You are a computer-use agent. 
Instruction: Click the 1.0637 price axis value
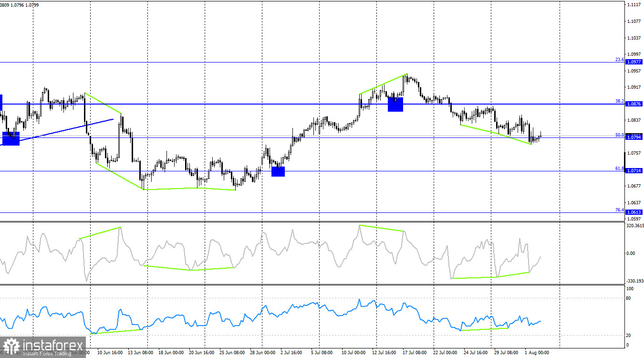pos(634,202)
